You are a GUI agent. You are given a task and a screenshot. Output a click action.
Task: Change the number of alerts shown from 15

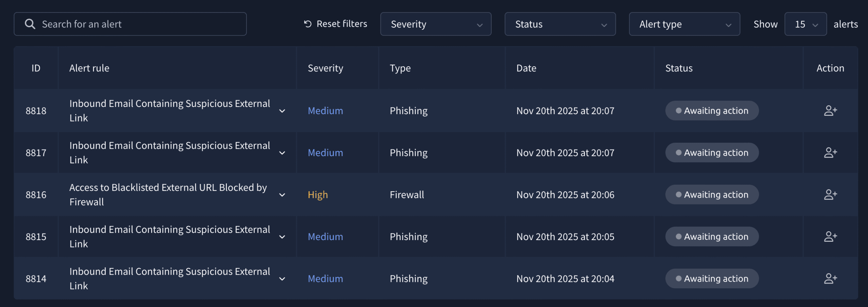click(x=805, y=24)
